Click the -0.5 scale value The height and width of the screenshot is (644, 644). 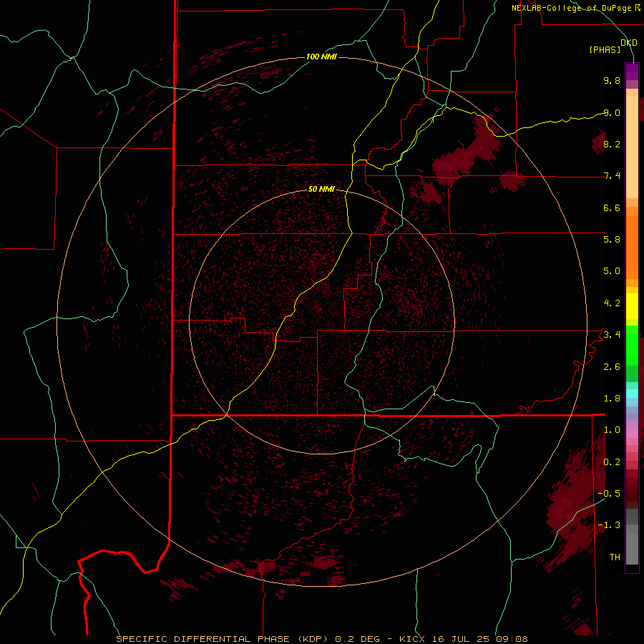(x=609, y=493)
